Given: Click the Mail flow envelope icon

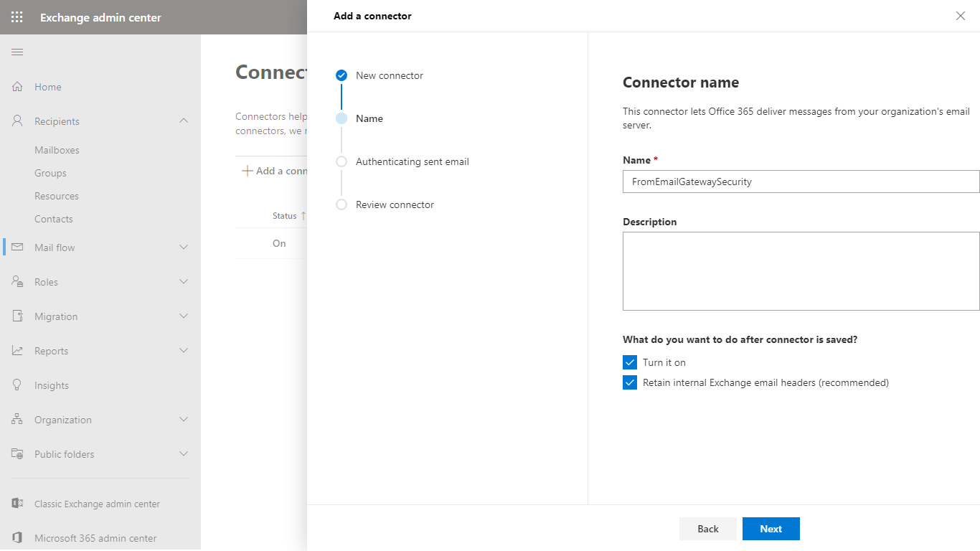Looking at the screenshot, I should click(17, 248).
